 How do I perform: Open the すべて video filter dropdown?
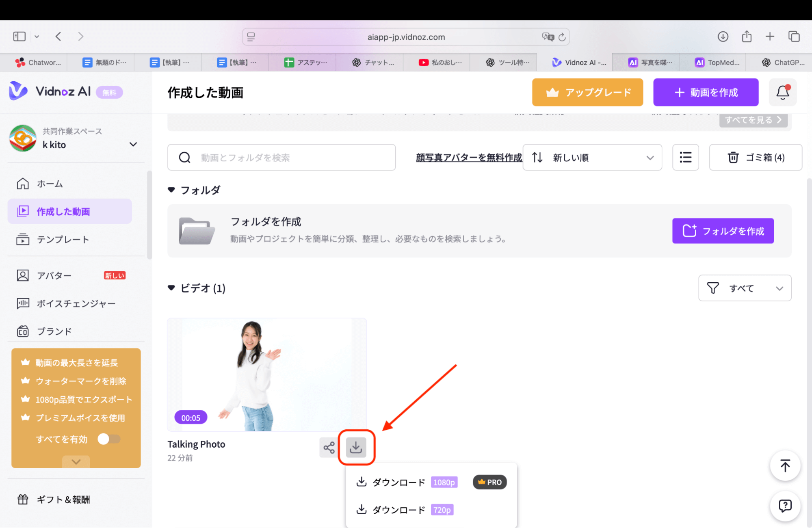pyautogui.click(x=745, y=288)
